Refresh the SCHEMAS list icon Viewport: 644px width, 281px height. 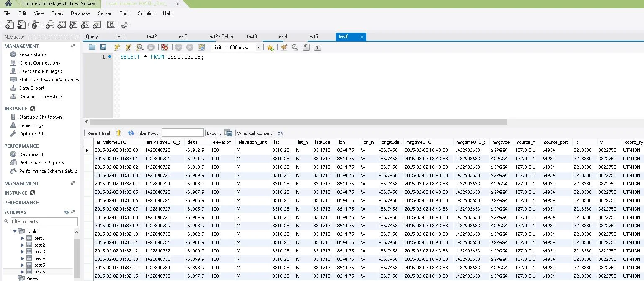(66, 212)
